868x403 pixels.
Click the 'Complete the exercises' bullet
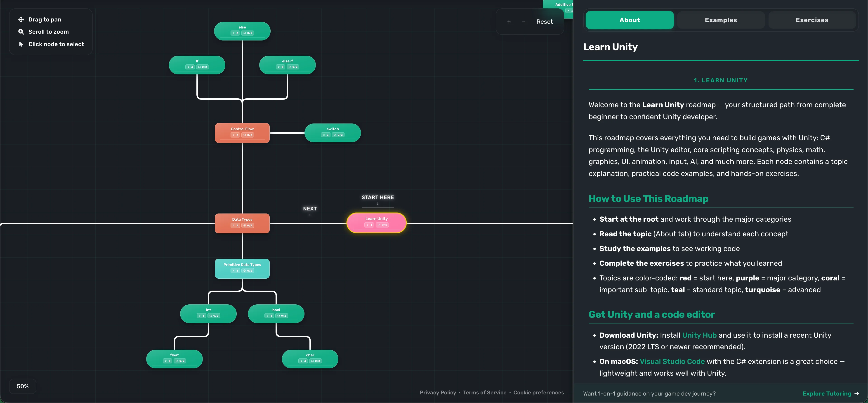click(690, 263)
